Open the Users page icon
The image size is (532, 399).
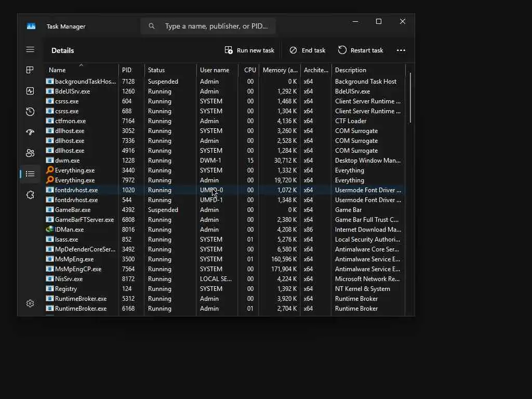30,153
